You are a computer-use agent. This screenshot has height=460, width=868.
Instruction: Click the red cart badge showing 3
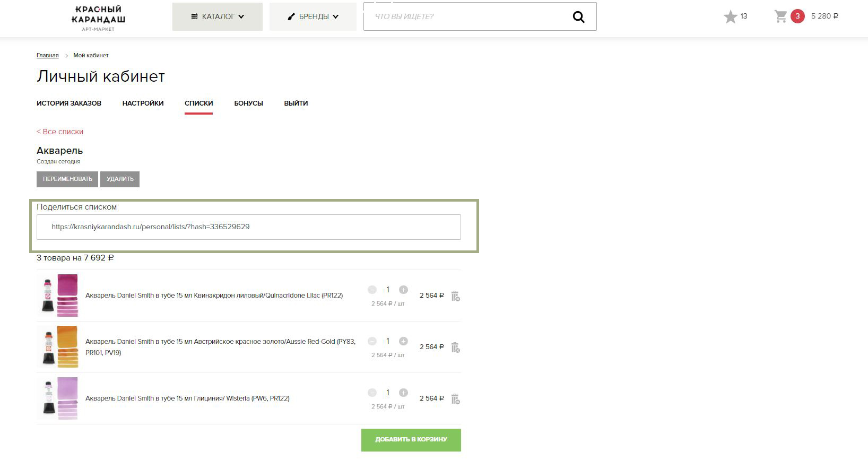[797, 16]
